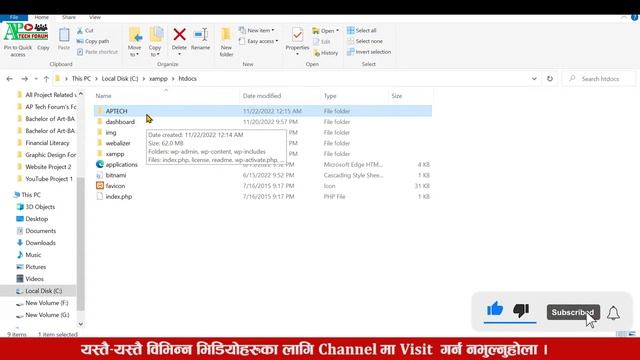Refresh the htdocs folder view

point(550,79)
